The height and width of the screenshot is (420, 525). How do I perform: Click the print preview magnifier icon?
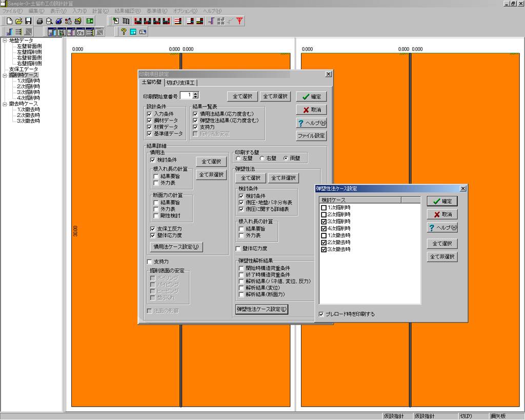point(49,21)
